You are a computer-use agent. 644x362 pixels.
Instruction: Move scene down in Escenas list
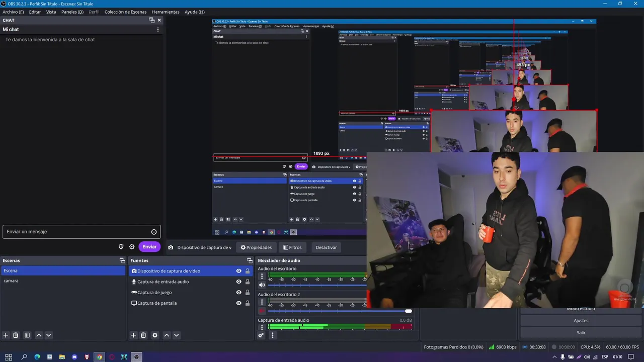pyautogui.click(x=49, y=335)
